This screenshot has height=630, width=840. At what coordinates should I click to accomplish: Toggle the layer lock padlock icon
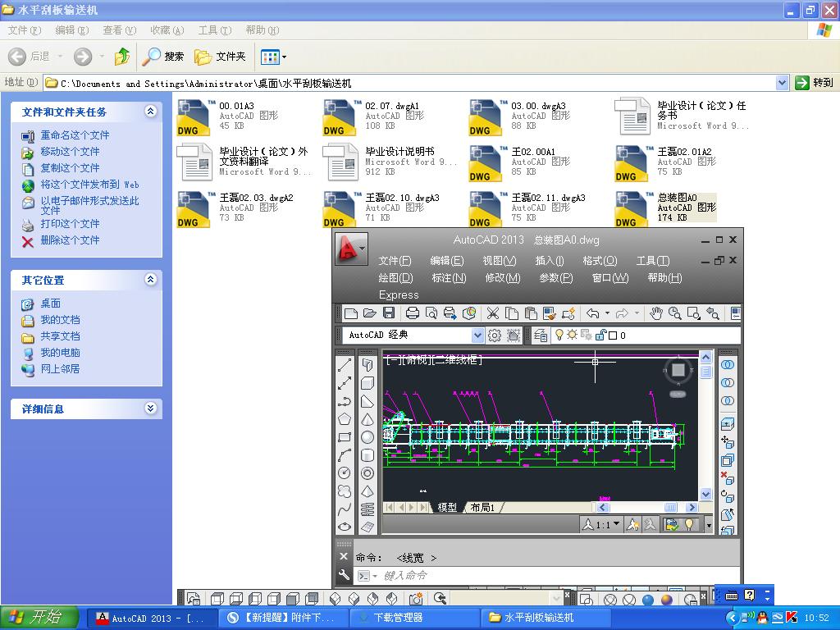point(600,335)
